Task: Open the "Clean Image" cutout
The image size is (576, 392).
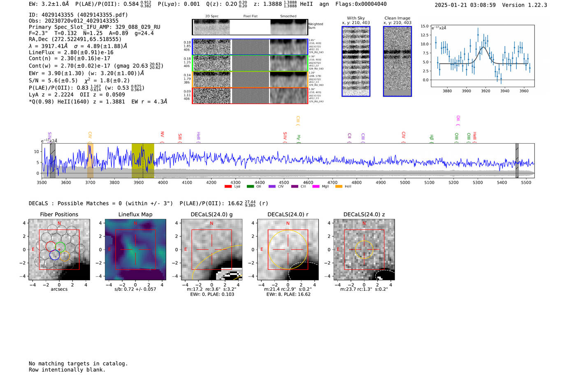Action: coord(397,61)
